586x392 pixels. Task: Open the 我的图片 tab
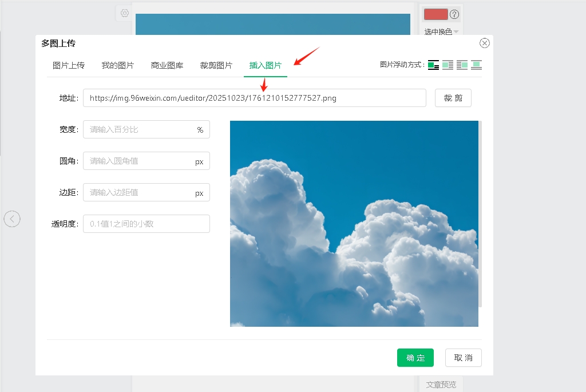click(x=117, y=65)
